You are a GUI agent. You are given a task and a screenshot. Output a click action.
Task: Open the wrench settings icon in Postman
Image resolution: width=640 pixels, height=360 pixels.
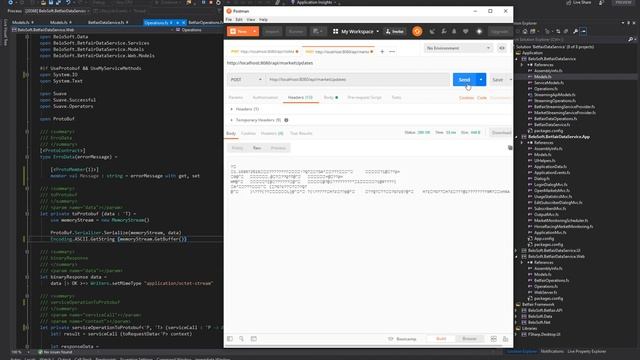444,31
